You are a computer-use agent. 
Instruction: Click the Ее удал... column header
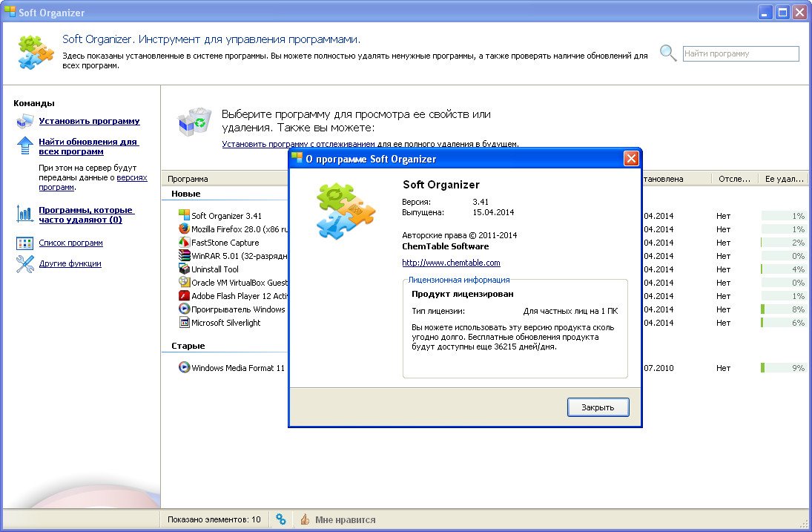coord(784,179)
